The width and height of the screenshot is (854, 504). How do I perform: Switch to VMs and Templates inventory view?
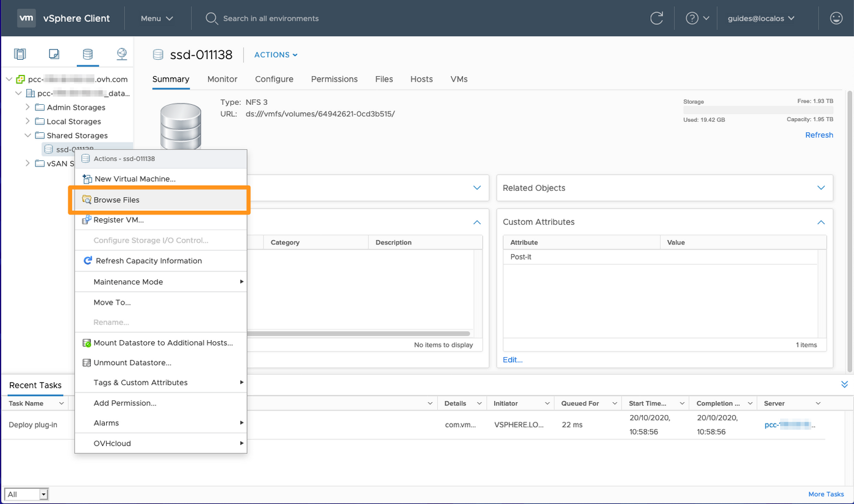click(54, 54)
